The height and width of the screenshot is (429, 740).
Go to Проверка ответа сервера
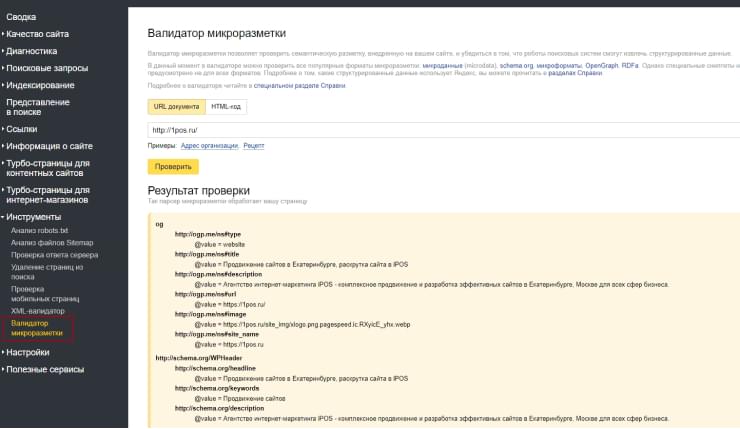[x=54, y=255]
